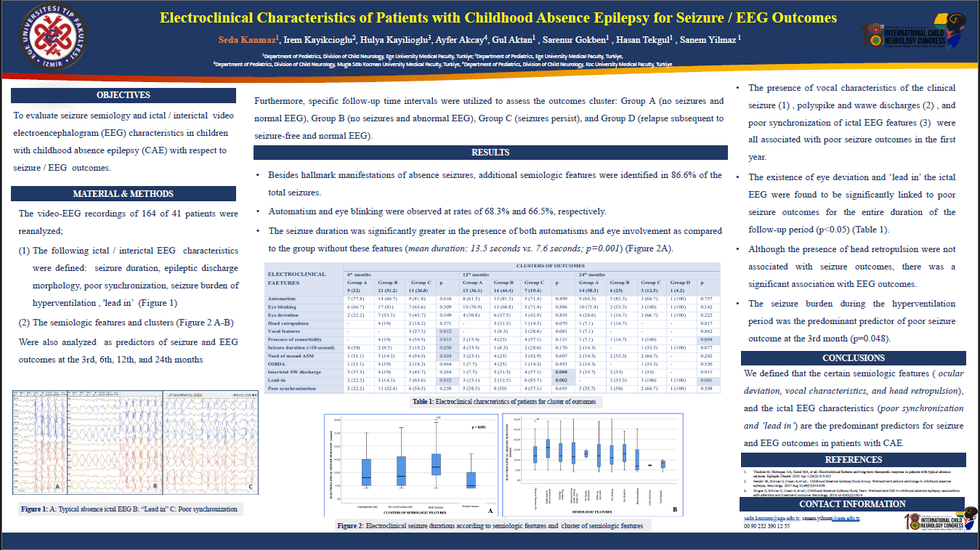Click the Eye deviation row label in the table
Screen dimensions: 980x550
[283, 315]
